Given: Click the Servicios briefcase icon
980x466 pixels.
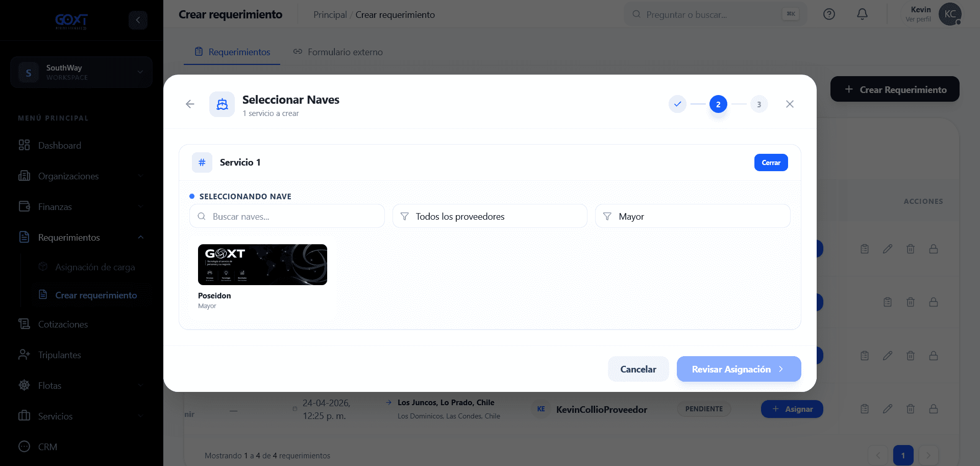Looking at the screenshot, I should (x=24, y=416).
